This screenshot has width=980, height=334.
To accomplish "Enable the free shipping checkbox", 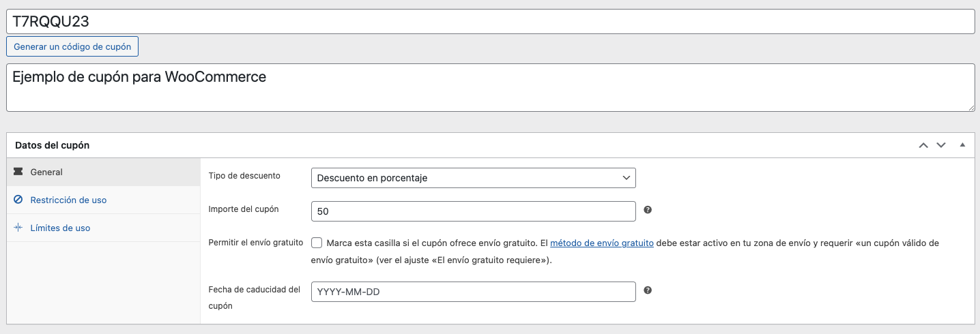I will [317, 243].
